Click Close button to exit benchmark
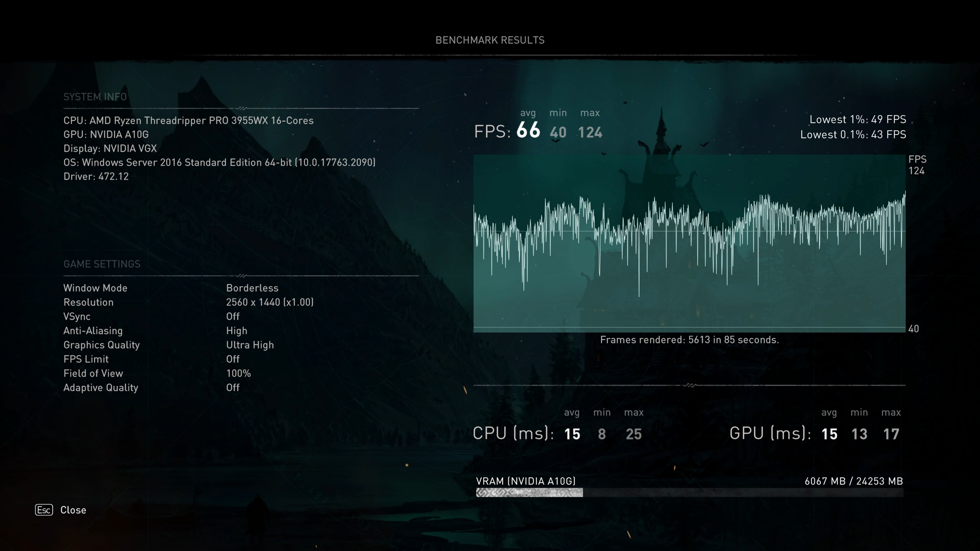Viewport: 980px width, 551px height. tap(73, 509)
